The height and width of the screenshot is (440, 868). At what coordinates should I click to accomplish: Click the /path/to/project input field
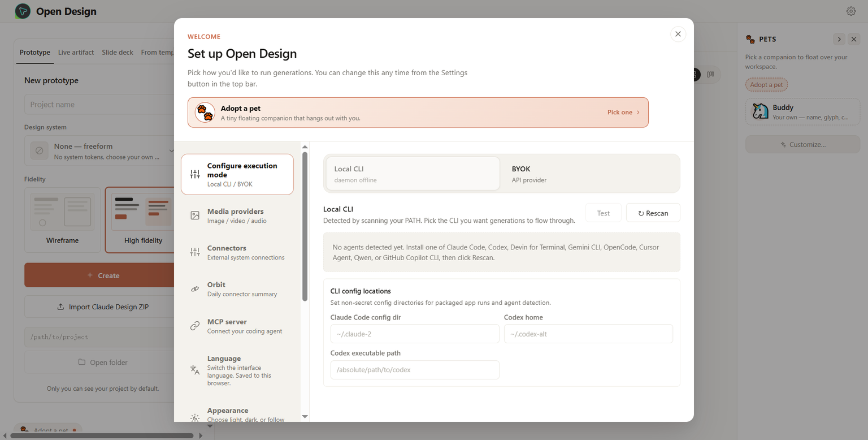click(x=99, y=337)
